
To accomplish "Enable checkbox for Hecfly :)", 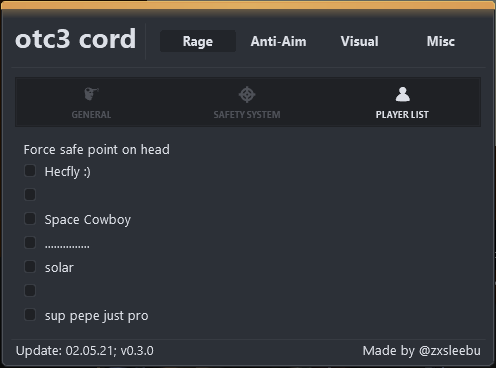I will coord(30,171).
